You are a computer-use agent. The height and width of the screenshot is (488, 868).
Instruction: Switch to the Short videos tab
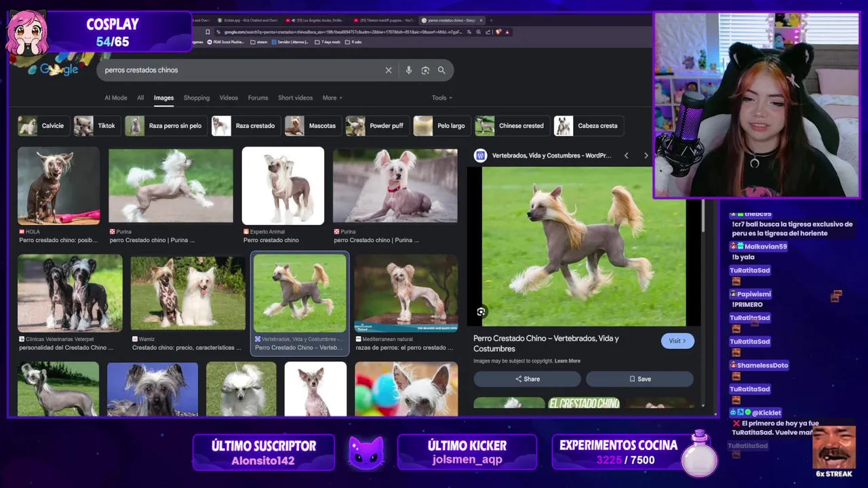pos(295,98)
